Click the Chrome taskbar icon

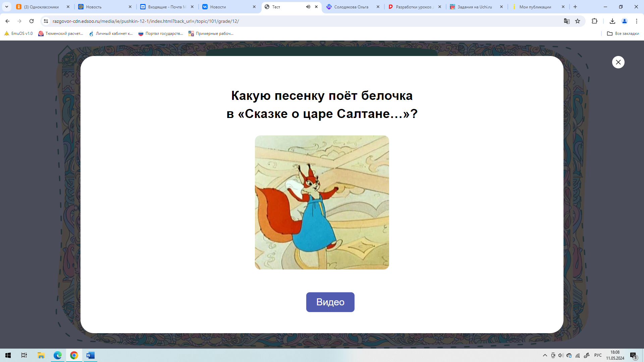pyautogui.click(x=74, y=355)
